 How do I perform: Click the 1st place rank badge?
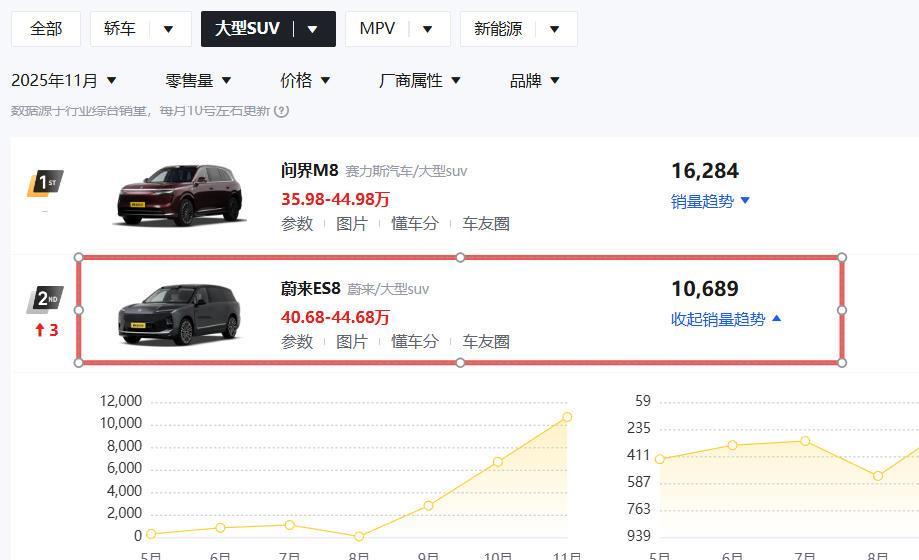(45, 183)
